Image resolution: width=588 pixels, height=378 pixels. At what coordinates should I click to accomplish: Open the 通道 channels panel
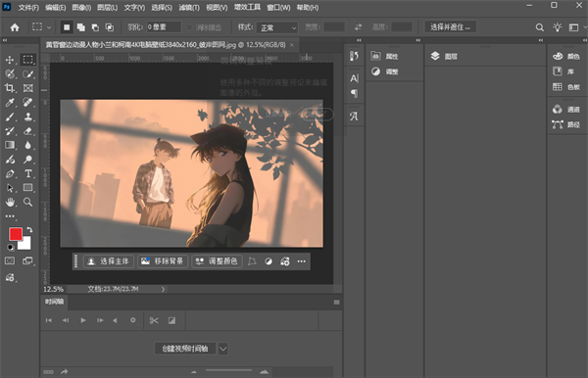coord(566,110)
